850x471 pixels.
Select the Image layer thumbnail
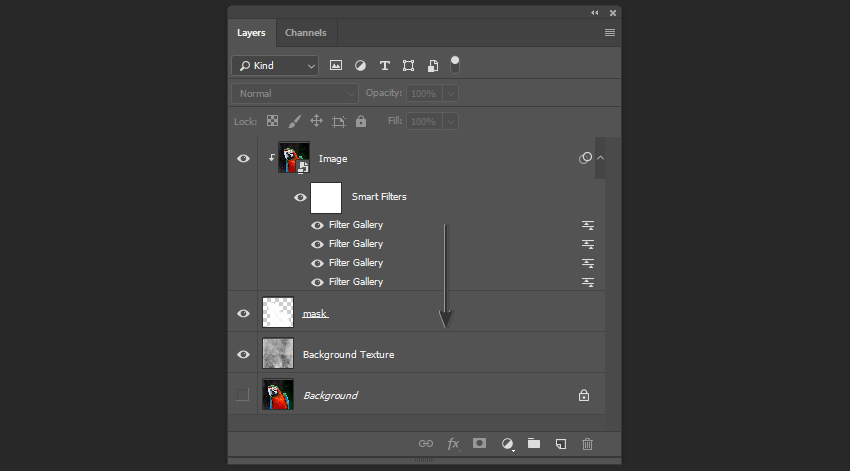[x=294, y=158]
